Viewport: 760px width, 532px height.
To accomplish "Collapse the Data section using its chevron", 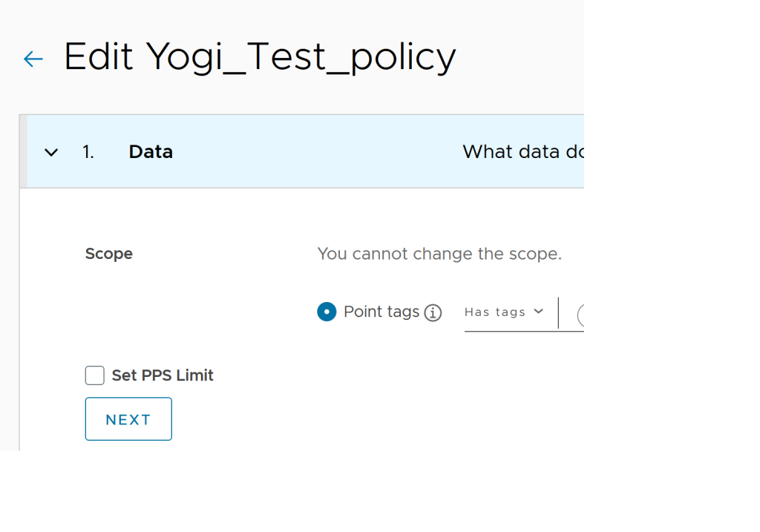I will coord(51,152).
